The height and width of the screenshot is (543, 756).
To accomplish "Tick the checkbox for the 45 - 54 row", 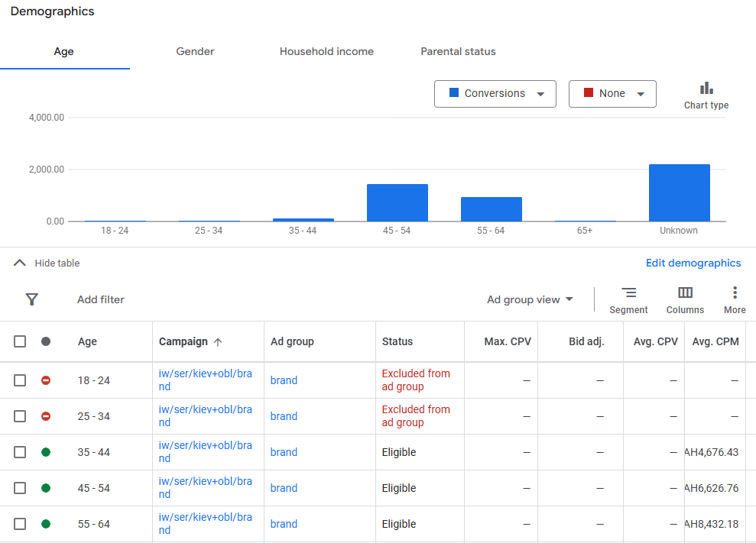I will 20,488.
